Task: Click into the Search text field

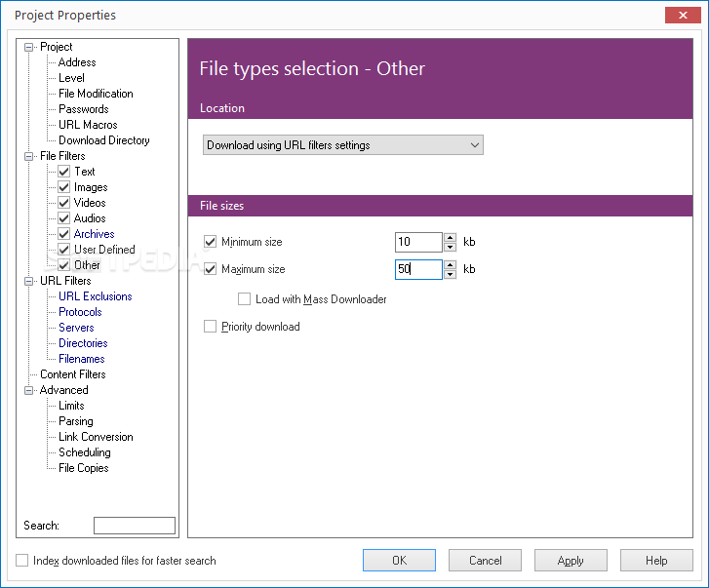Action: 135,526
